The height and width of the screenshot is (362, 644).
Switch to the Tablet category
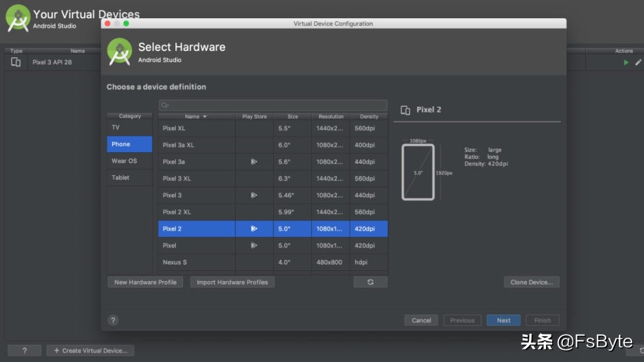point(129,177)
